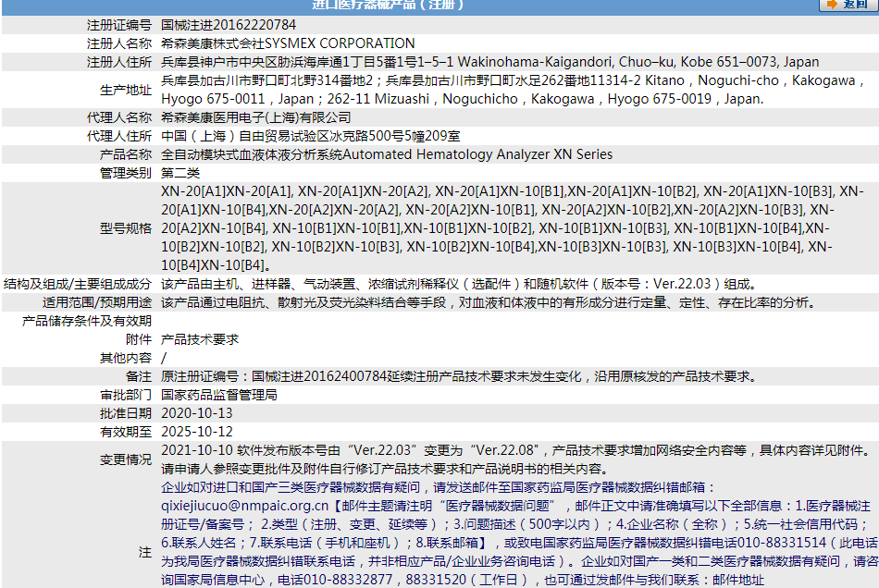Select approval date 2020-10-13
This screenshot has width=879, height=588.
(197, 413)
